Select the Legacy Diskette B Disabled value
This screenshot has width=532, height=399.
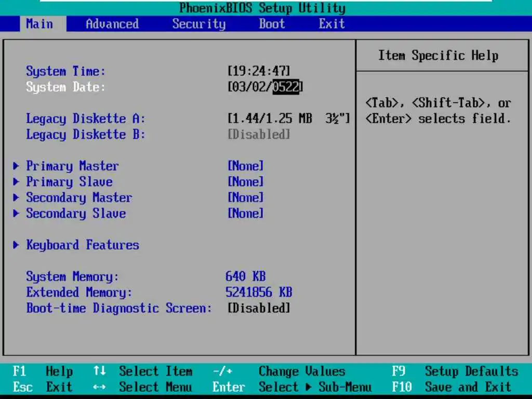[259, 135]
